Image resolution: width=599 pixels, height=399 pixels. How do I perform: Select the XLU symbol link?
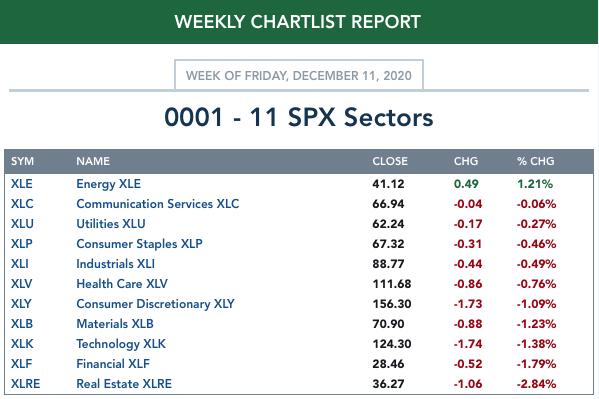22,224
